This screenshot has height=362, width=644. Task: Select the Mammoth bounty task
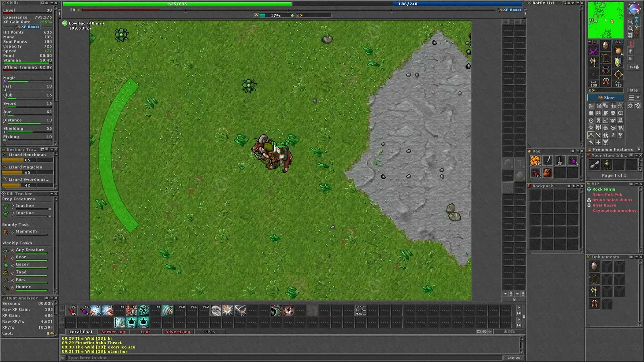click(x=26, y=232)
